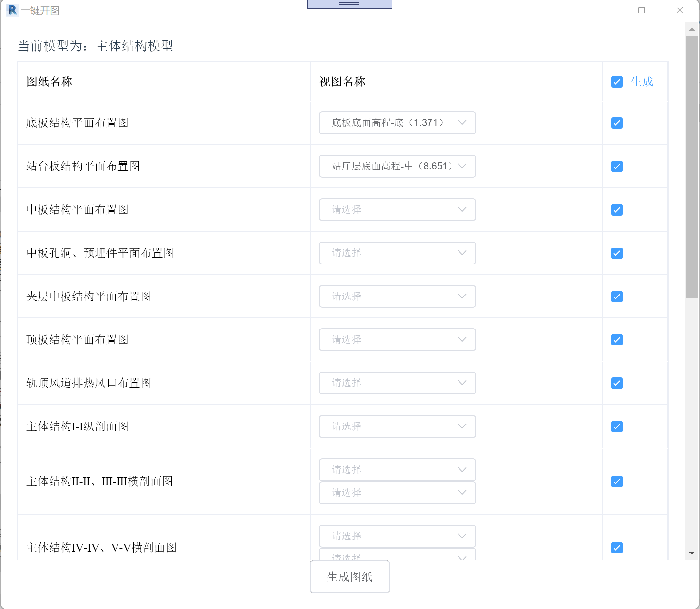Uncheck the 站台板结构平面布置图 checkbox

tap(616, 166)
